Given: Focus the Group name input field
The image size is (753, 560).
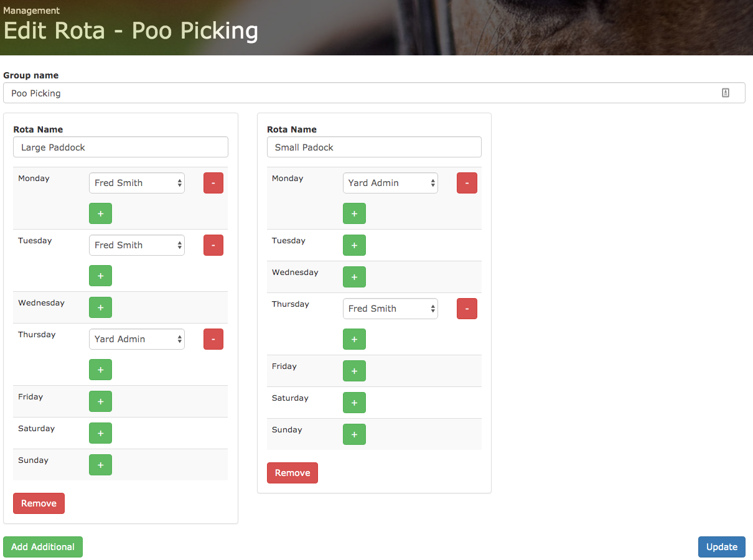Looking at the screenshot, I should [374, 93].
